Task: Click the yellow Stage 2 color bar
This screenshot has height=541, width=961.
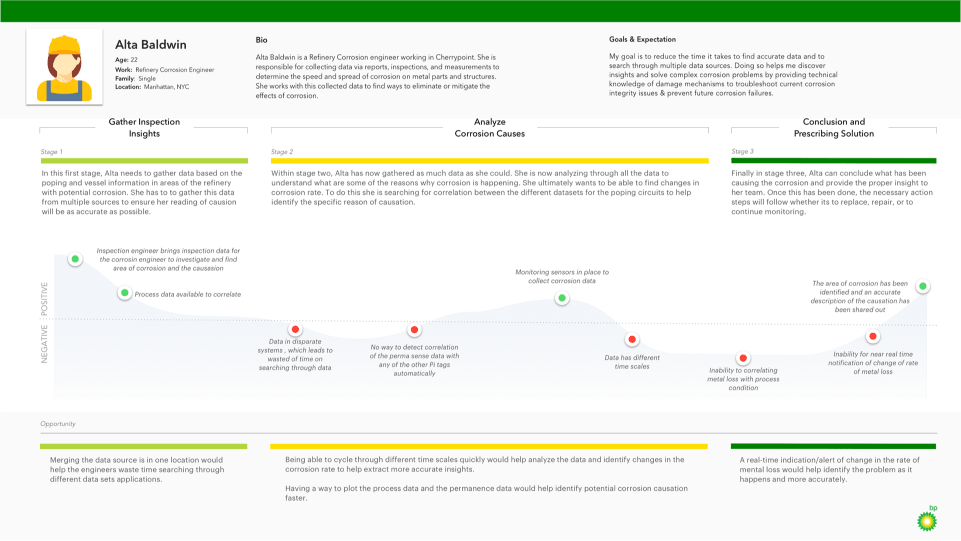Action: (x=490, y=161)
